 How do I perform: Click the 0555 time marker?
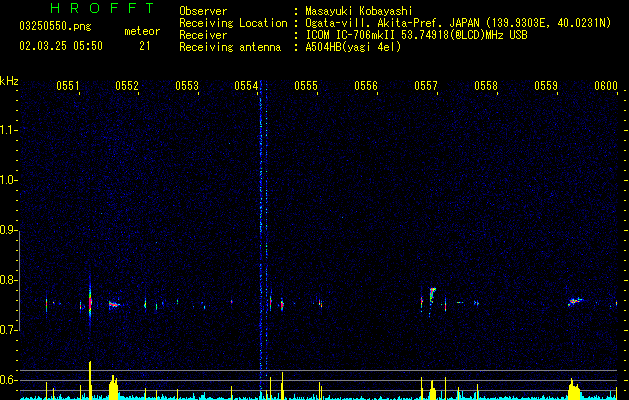coord(306,86)
